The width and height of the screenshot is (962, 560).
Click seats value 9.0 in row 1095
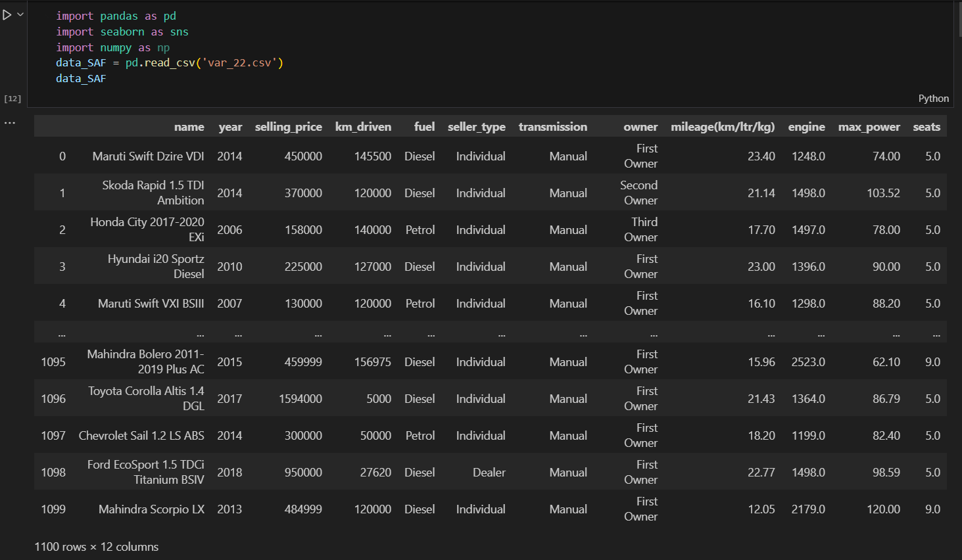coord(932,362)
